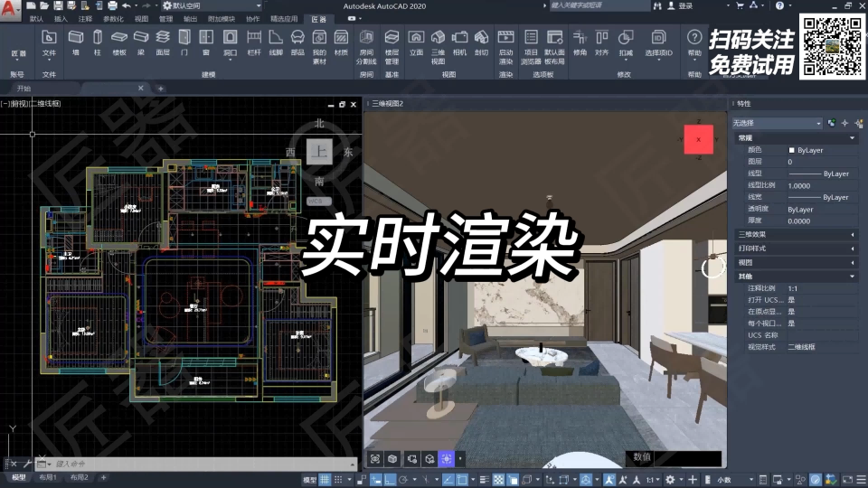Collapse the 常规 properties section
Viewport: 868px width, 488px height.
[x=852, y=137]
